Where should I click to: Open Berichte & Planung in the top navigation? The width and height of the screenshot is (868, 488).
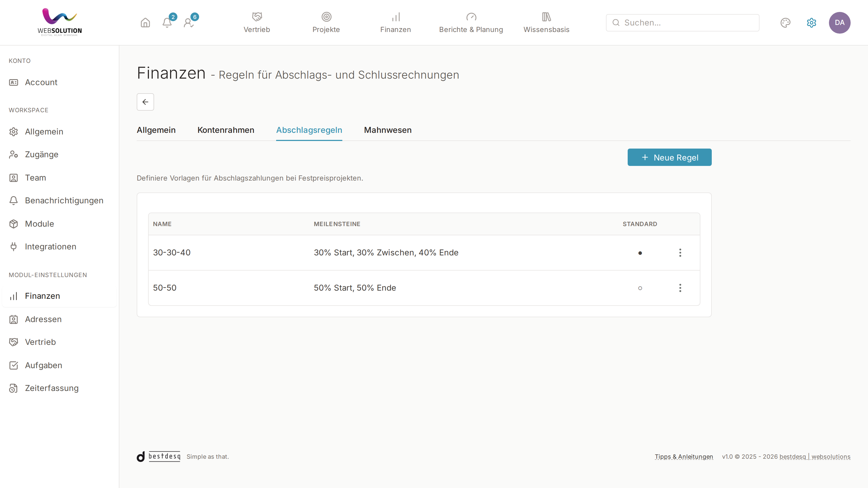pos(471,23)
